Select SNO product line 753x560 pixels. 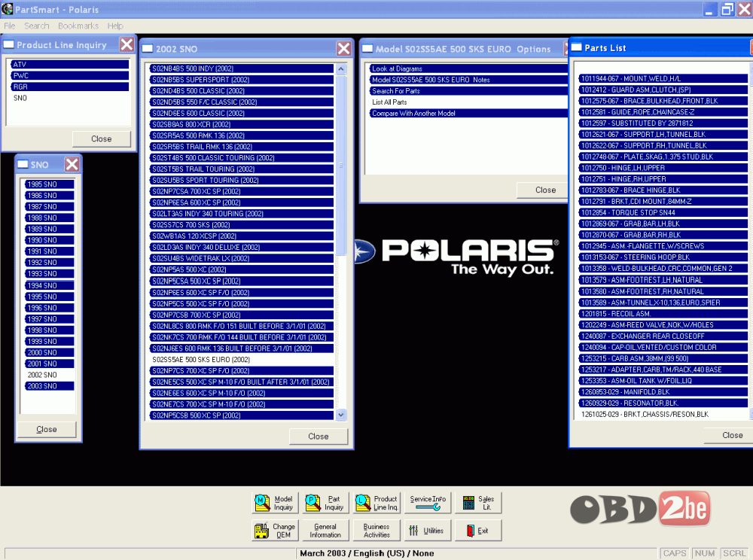[x=69, y=98]
